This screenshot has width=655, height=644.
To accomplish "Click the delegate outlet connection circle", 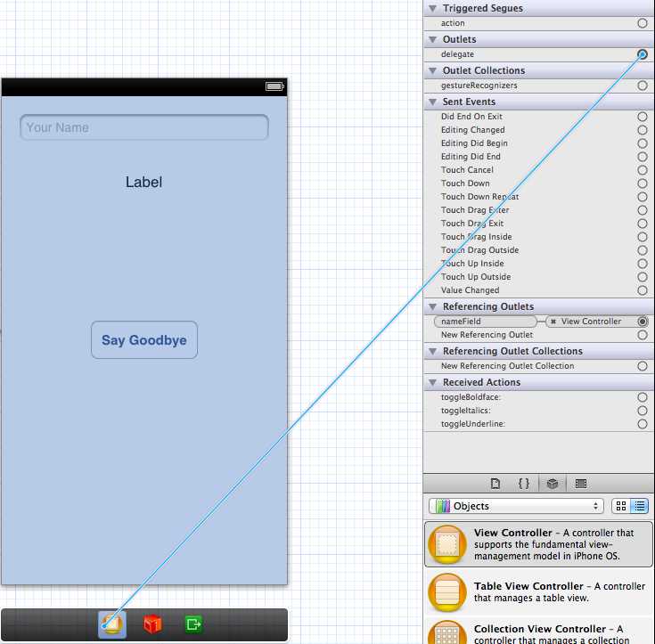I will coord(643,54).
